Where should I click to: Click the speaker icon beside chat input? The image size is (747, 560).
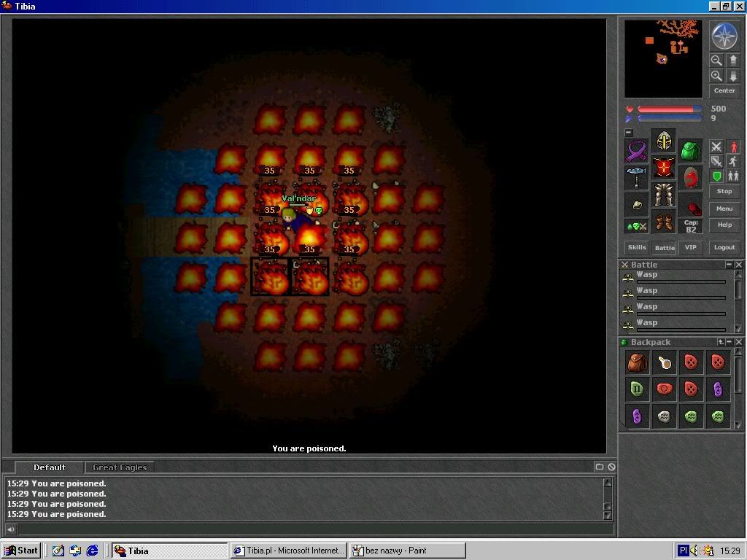pyautogui.click(x=10, y=529)
